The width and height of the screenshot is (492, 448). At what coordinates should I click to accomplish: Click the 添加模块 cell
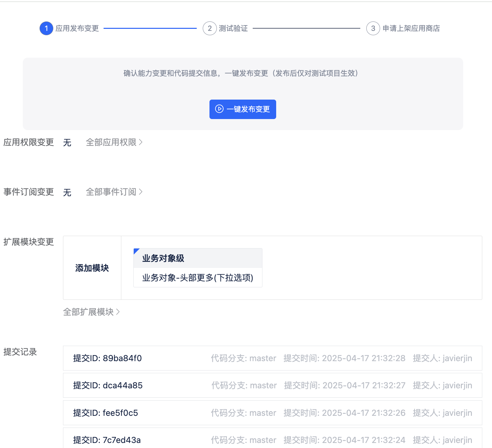click(x=92, y=268)
